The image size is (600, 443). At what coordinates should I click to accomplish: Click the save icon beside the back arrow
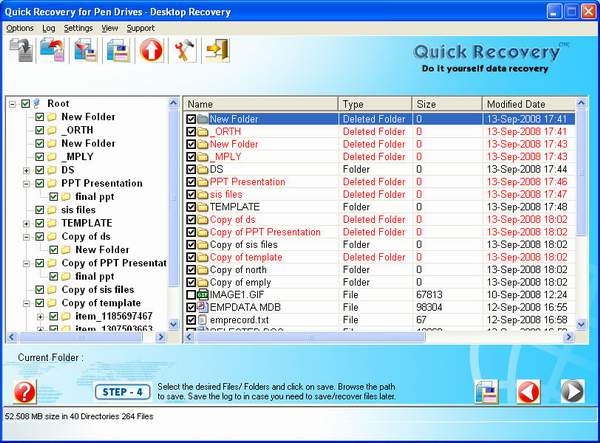tap(486, 391)
